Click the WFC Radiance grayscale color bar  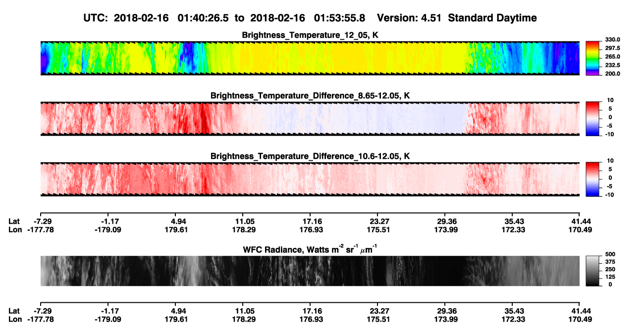pos(592,271)
